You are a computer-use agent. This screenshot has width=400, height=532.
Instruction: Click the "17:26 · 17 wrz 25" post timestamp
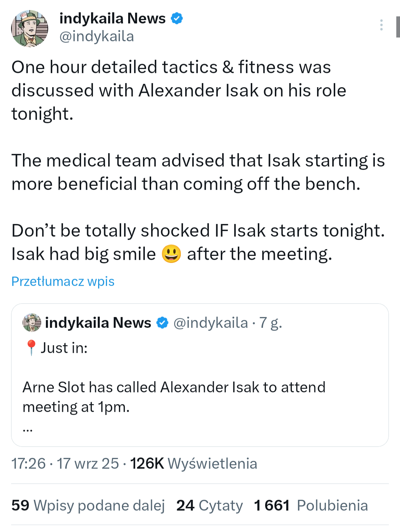pos(65,463)
